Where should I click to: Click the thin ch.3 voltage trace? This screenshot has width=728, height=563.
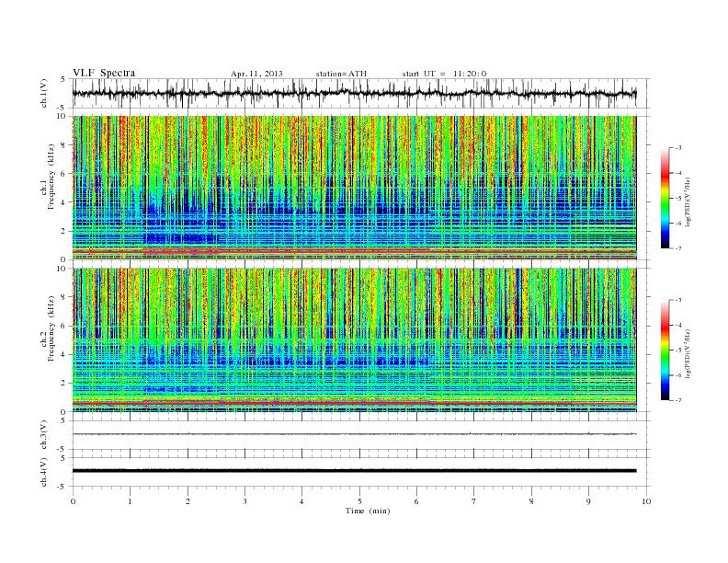[354, 434]
